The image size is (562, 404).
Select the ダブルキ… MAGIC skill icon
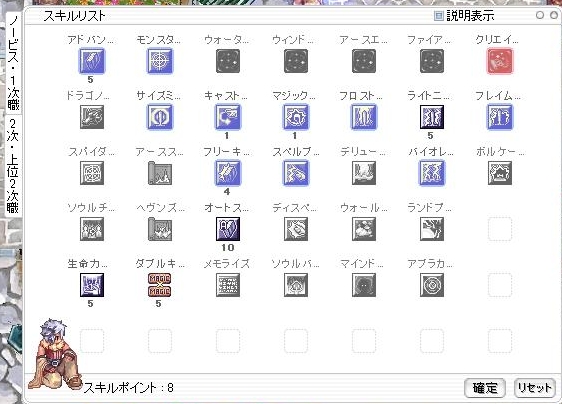pyautogui.click(x=160, y=285)
